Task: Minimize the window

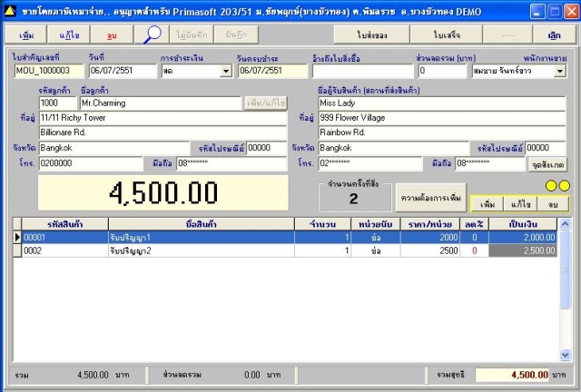Action: click(x=537, y=12)
